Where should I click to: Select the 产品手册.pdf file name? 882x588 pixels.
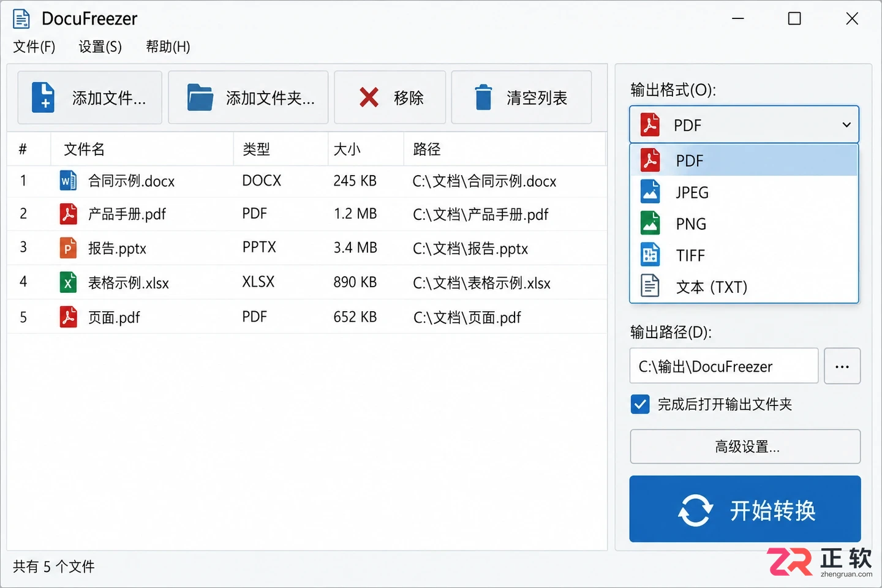tap(127, 214)
